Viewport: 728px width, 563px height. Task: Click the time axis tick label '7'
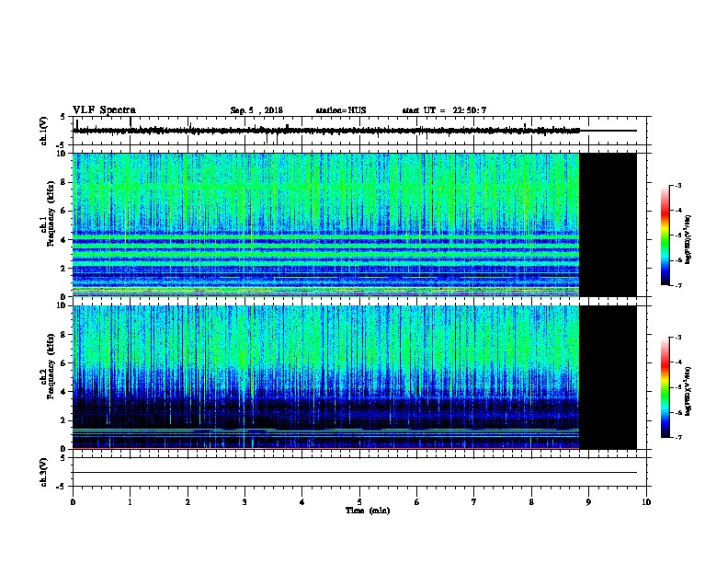[x=474, y=502]
